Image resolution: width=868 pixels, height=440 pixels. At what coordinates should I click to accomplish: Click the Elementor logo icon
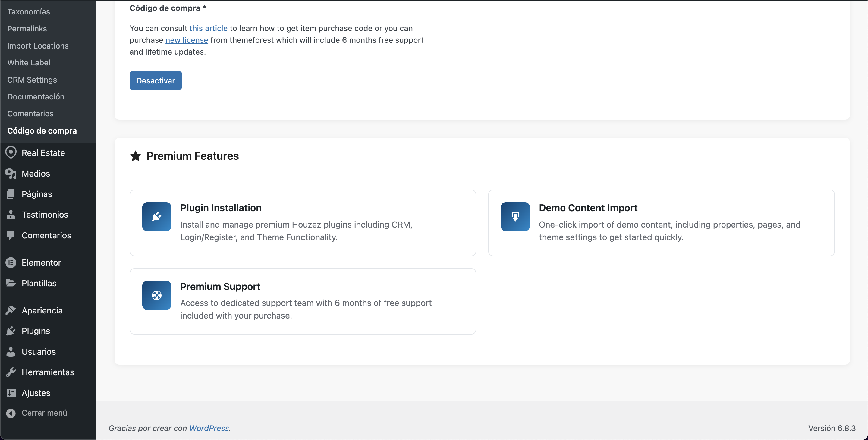(x=11, y=262)
